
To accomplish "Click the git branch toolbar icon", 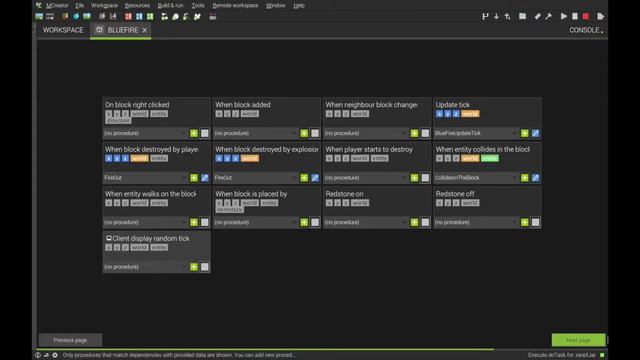I will pos(485,17).
